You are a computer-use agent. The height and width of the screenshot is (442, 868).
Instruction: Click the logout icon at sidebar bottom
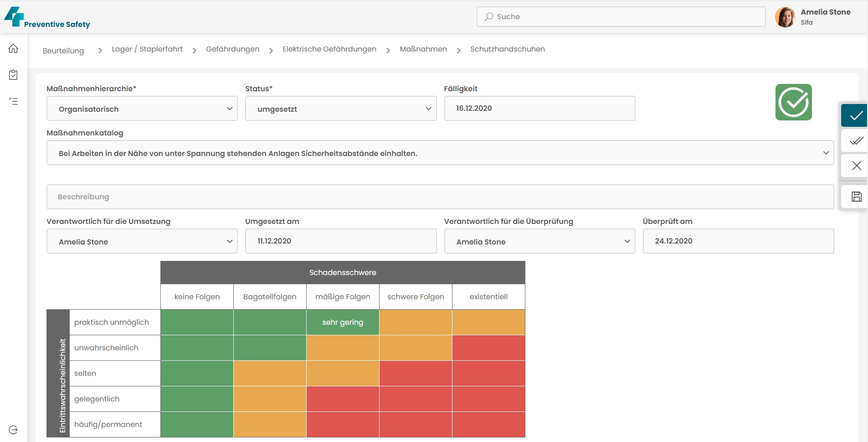click(13, 430)
